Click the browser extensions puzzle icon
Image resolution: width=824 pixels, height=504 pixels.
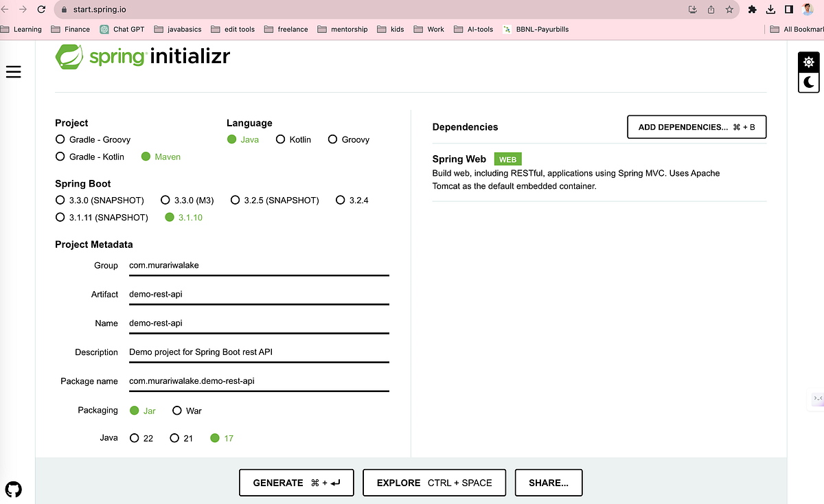pos(753,10)
